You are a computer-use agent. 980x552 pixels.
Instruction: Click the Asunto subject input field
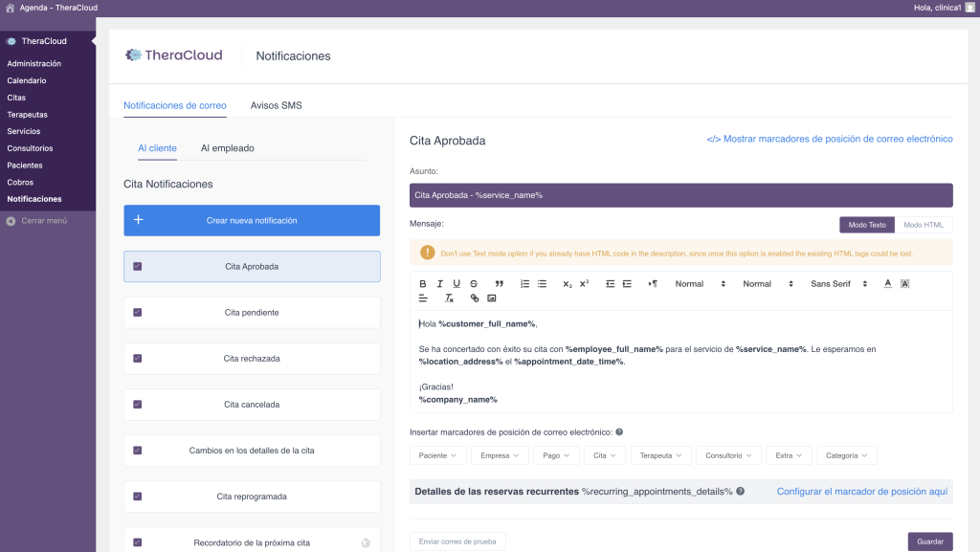click(x=680, y=195)
